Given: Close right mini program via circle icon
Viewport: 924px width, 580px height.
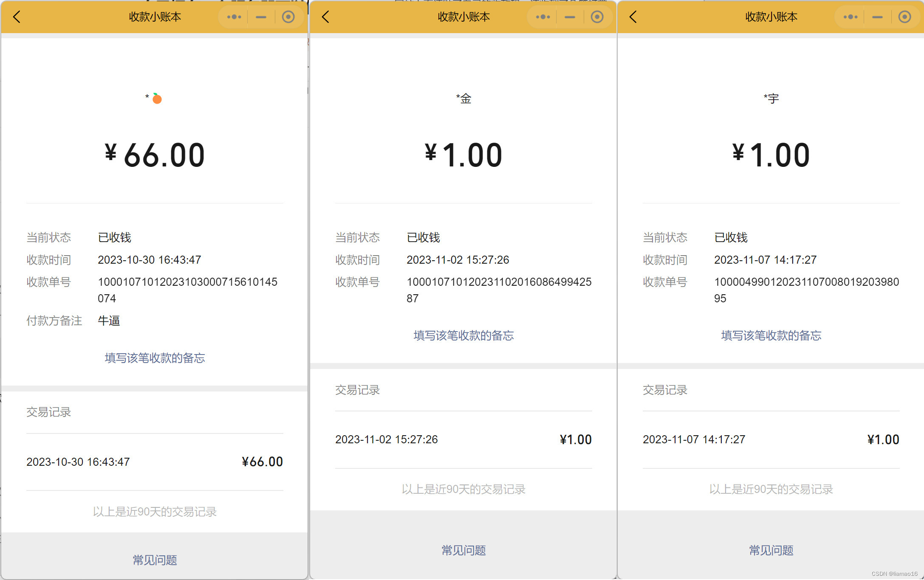Looking at the screenshot, I should click(x=904, y=17).
